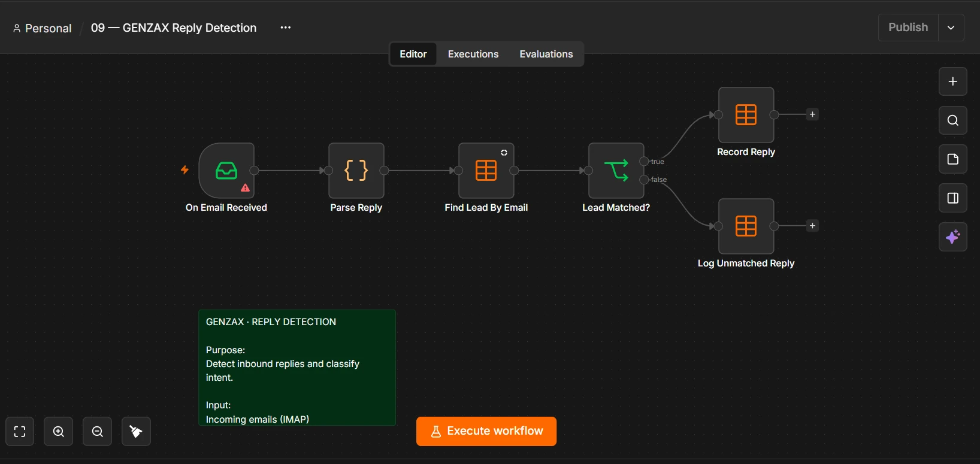The width and height of the screenshot is (980, 464).
Task: Open the Personal project link
Action: tap(42, 28)
